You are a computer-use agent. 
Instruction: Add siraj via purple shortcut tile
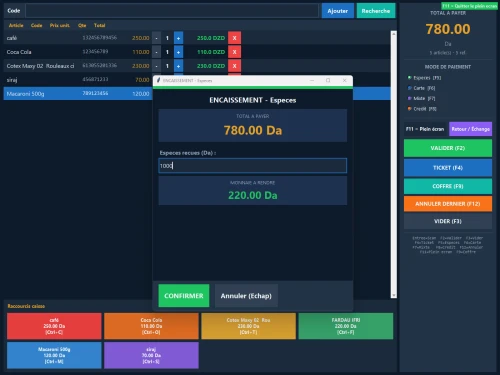pyautogui.click(x=151, y=355)
